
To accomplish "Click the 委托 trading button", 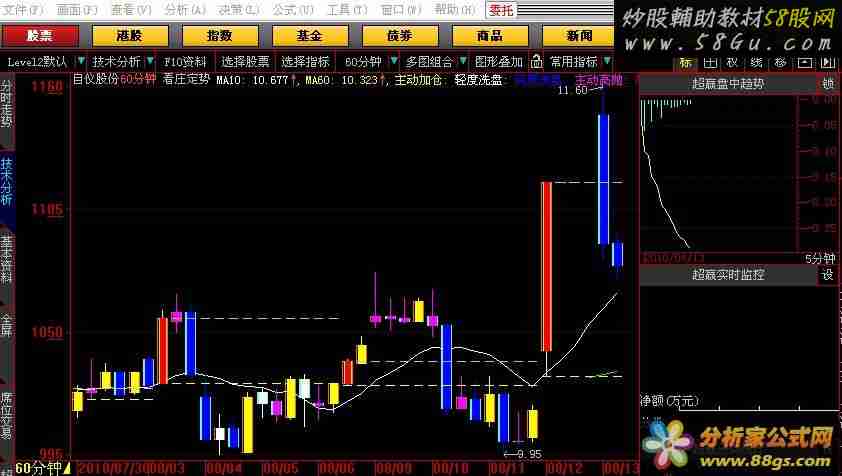I will tap(500, 10).
